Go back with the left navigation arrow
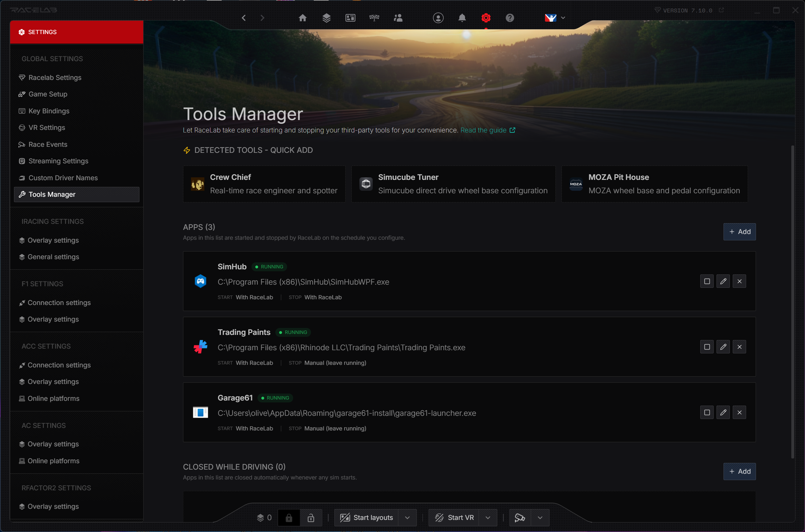Image resolution: width=805 pixels, height=532 pixels. click(x=244, y=18)
